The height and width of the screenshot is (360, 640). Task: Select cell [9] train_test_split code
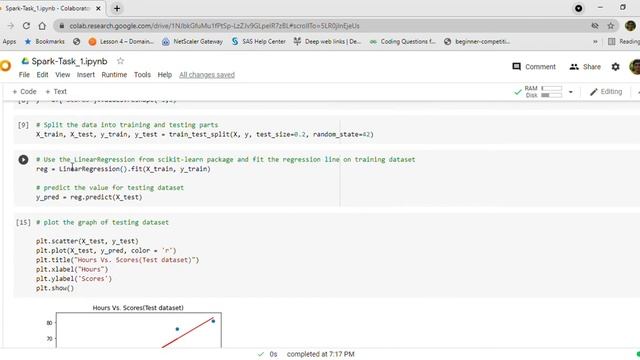point(204,134)
